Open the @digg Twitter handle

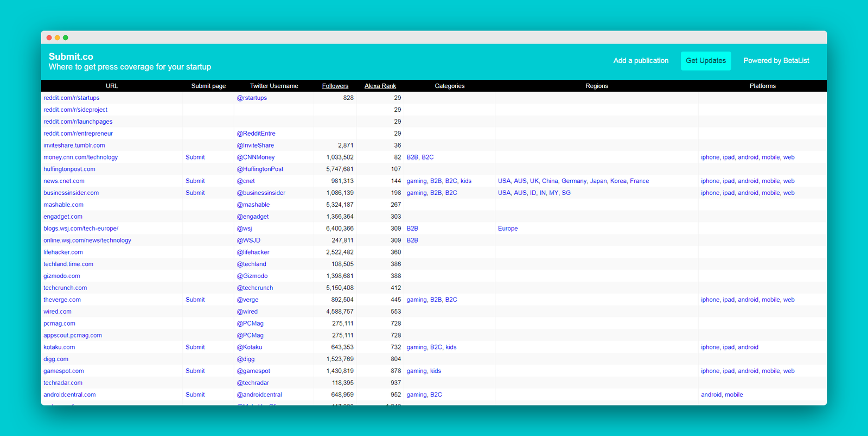246,359
